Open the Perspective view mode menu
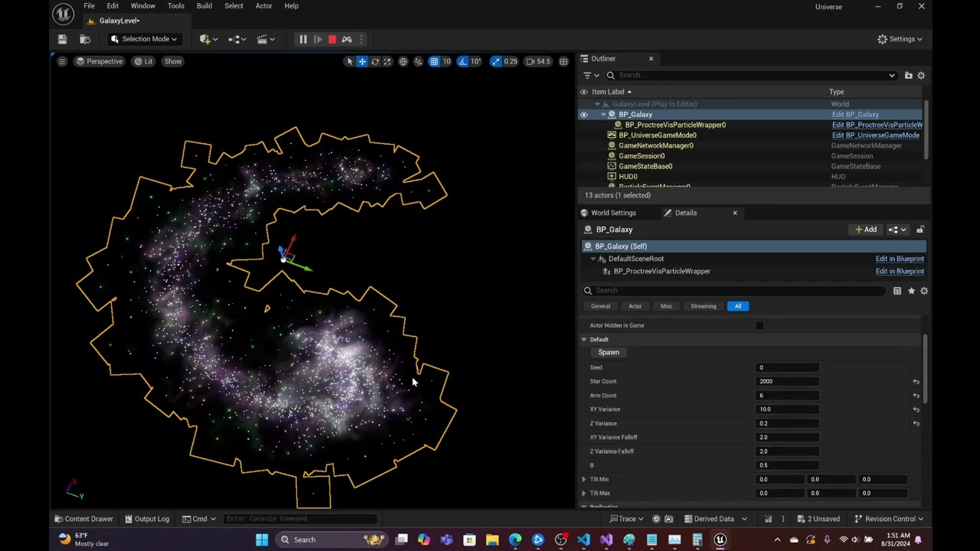This screenshot has width=980, height=551. pos(99,61)
